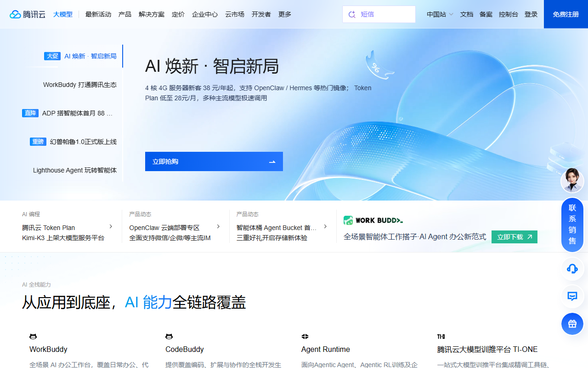
Task: Expand the OpenClaw 云端部署专区 chevron
Action: (218, 226)
